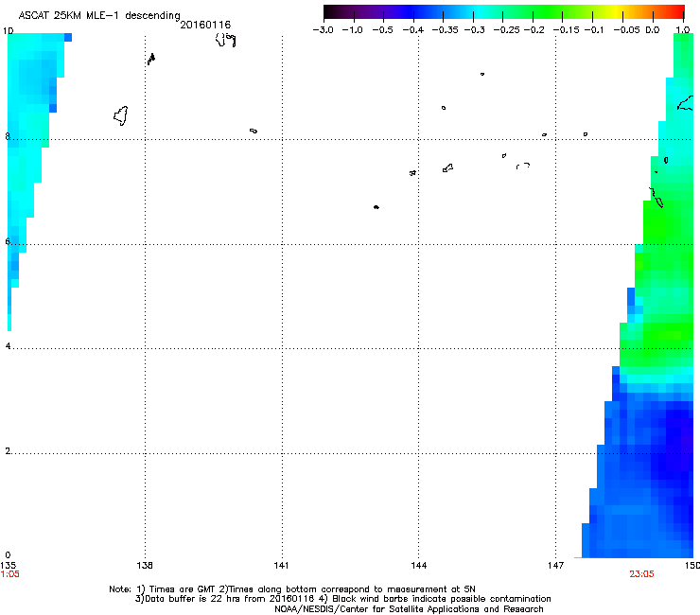Click the latitude label 10
The image size is (700, 615).
click(8, 31)
